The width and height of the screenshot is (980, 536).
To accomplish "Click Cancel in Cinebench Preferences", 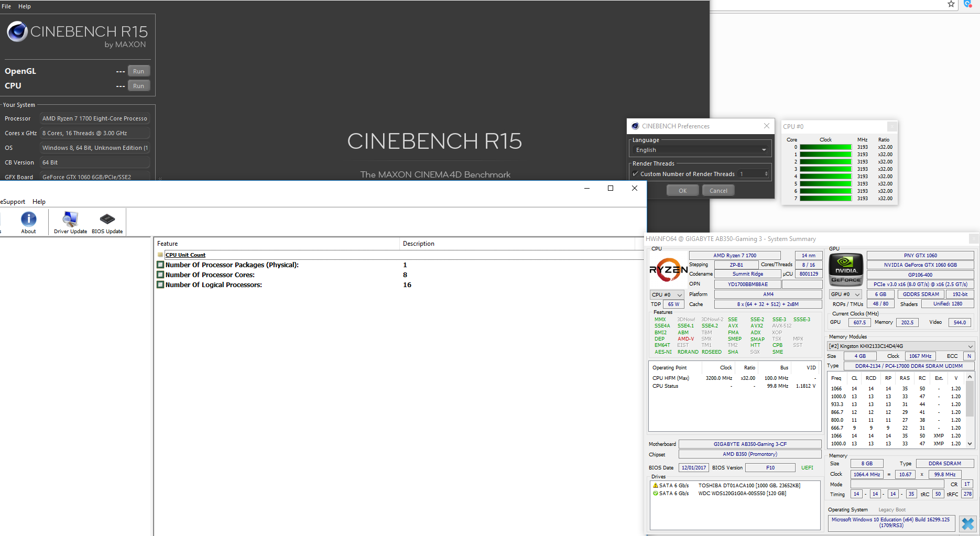I will [x=718, y=191].
